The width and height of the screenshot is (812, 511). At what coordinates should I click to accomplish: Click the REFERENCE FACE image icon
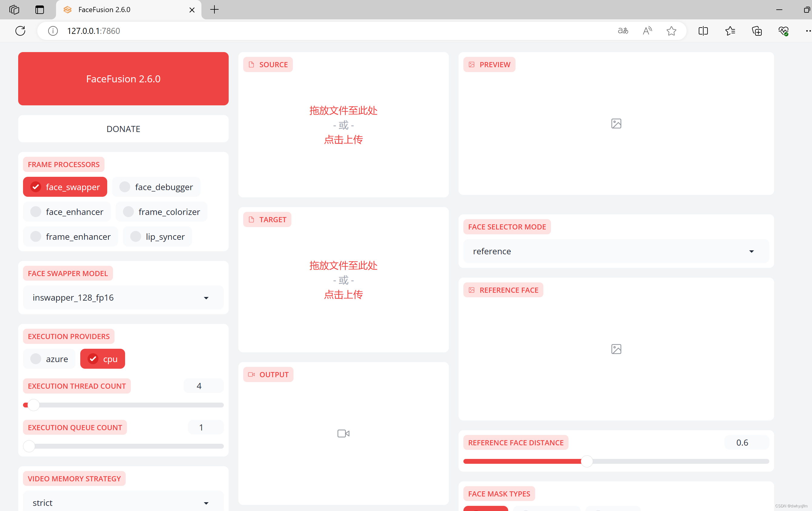[616, 348]
